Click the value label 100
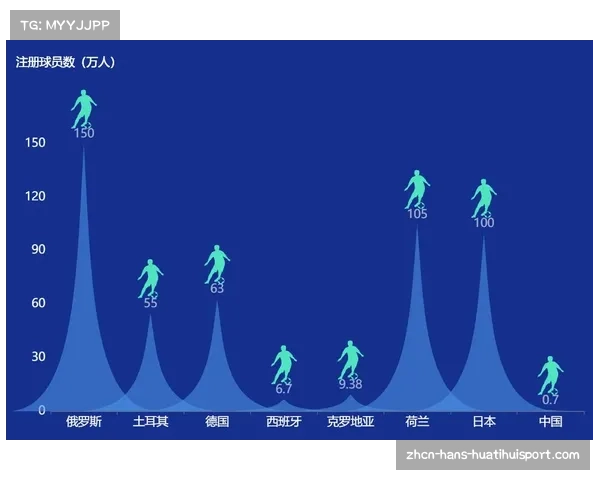The height and width of the screenshot is (480, 600). pyautogui.click(x=484, y=223)
